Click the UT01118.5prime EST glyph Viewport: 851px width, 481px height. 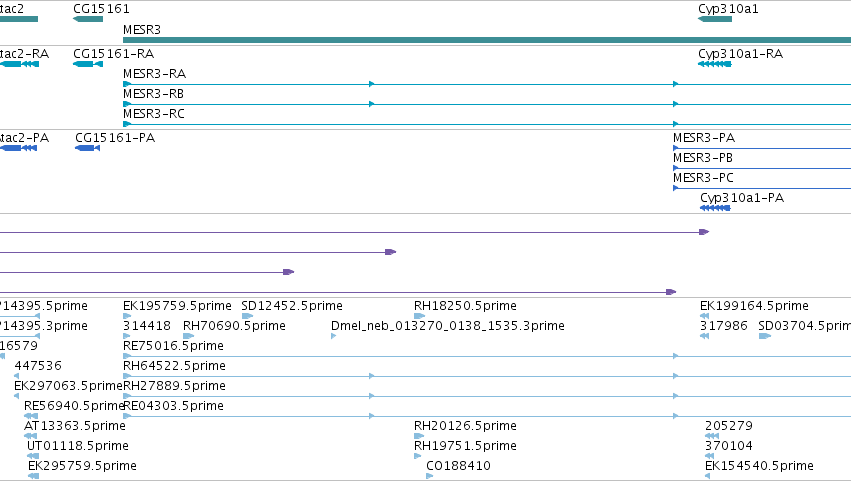click(33, 456)
